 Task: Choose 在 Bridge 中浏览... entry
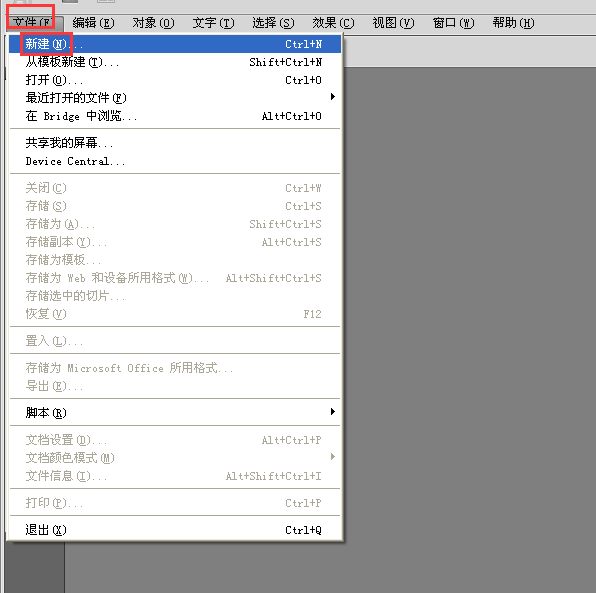(x=175, y=116)
